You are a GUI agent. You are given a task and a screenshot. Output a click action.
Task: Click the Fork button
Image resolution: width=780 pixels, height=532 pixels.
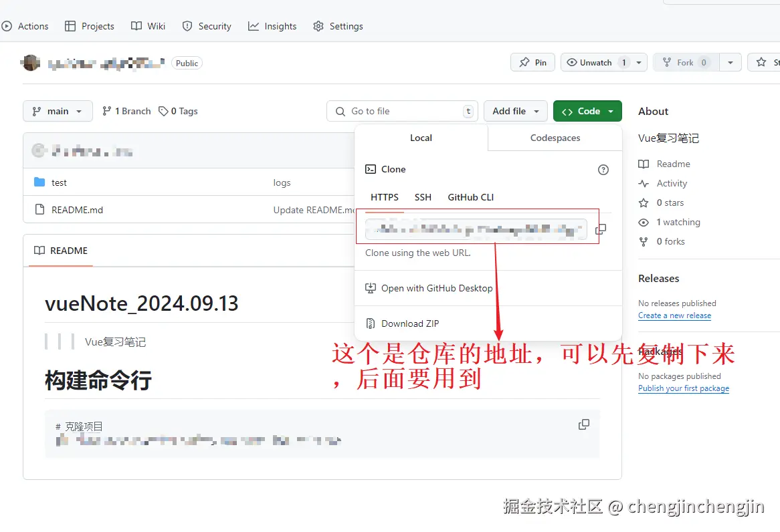[686, 62]
